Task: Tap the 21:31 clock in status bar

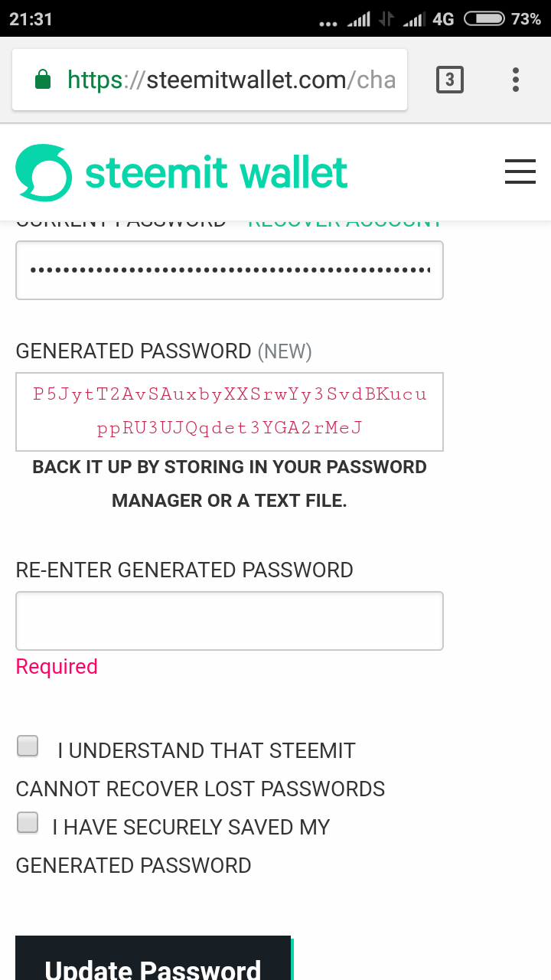Action: pyautogui.click(x=31, y=19)
